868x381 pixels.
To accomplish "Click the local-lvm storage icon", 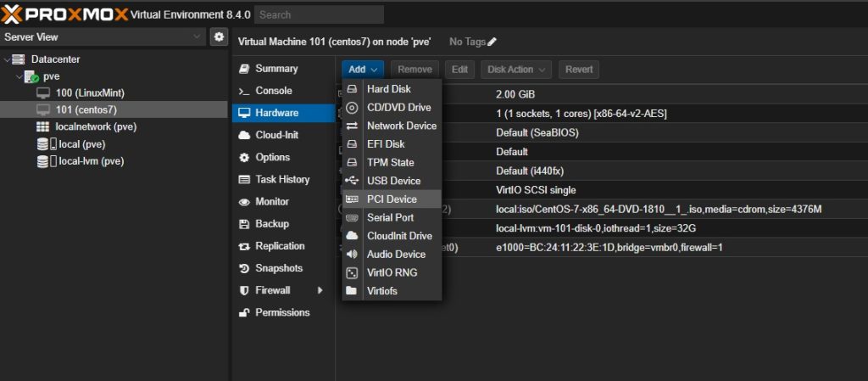I will 46,162.
